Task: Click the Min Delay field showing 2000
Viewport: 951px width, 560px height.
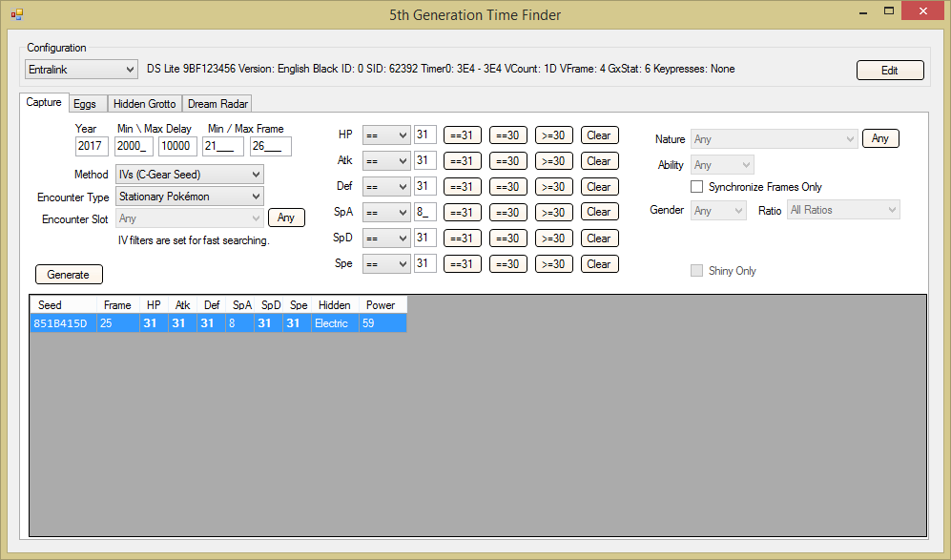Action: pyautogui.click(x=134, y=146)
